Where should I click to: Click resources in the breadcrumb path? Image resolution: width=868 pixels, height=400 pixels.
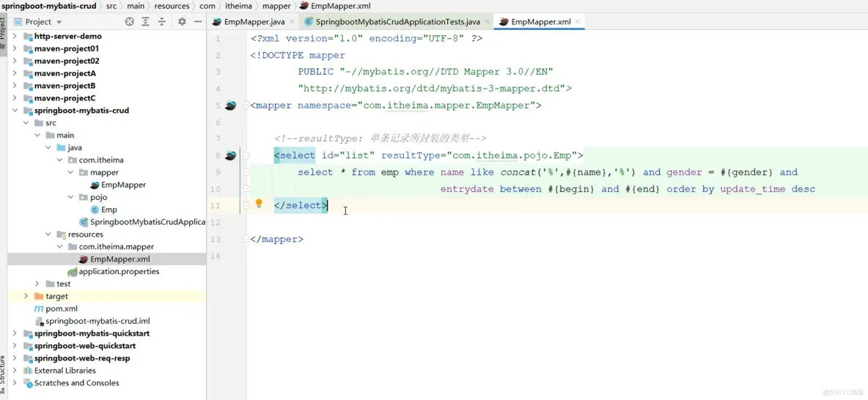click(171, 6)
